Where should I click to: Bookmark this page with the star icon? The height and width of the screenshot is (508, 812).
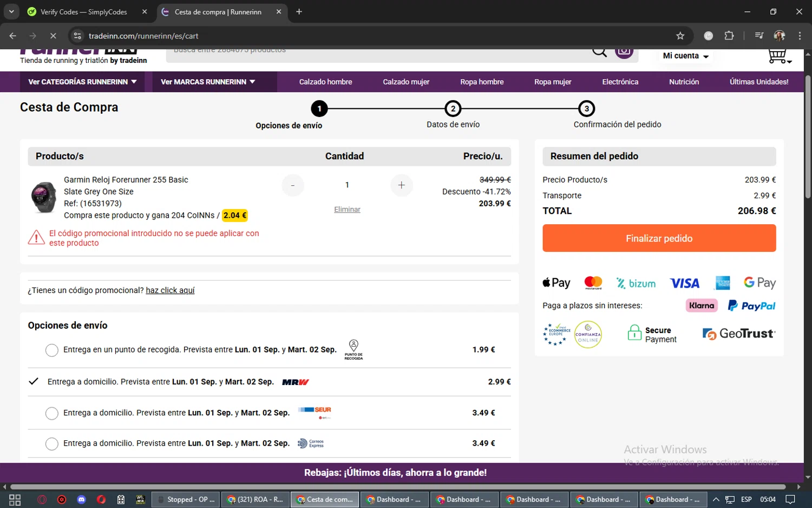680,36
